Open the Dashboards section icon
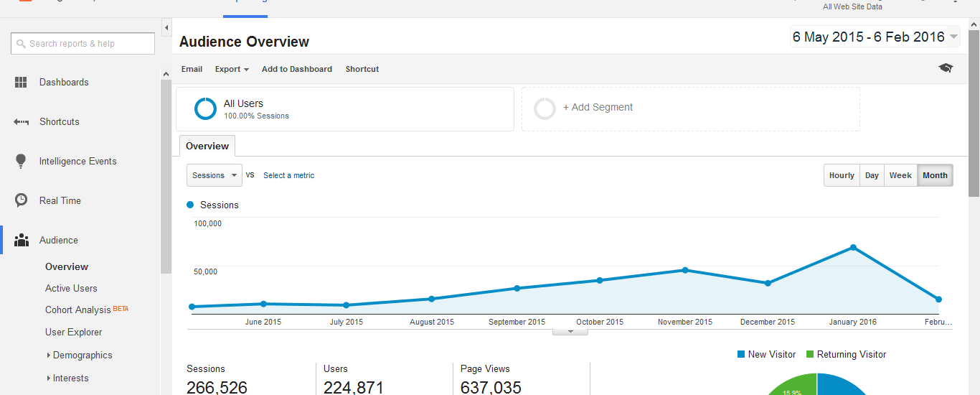980x395 pixels. tap(21, 83)
